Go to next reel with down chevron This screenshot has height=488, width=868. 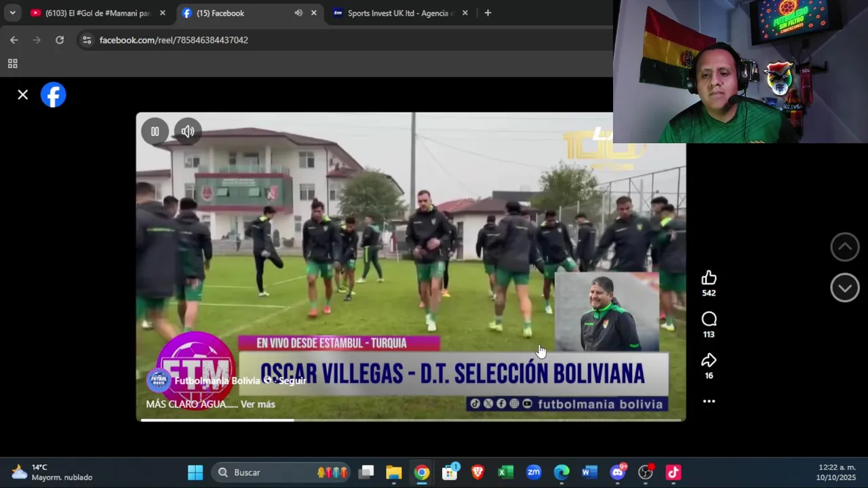tap(845, 288)
